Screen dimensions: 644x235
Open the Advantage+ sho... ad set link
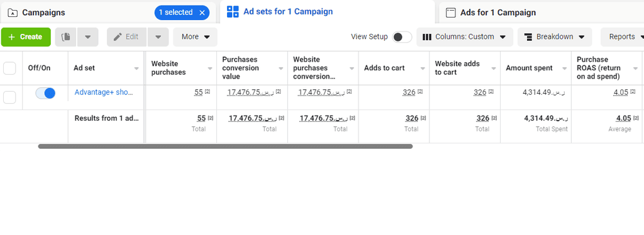tap(104, 92)
